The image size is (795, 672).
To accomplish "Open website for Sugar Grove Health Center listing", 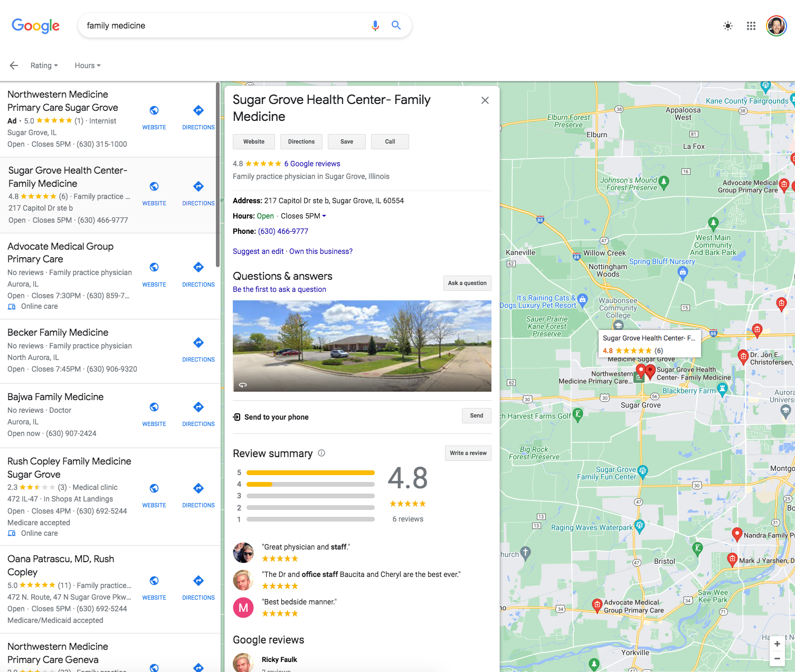I will [154, 193].
